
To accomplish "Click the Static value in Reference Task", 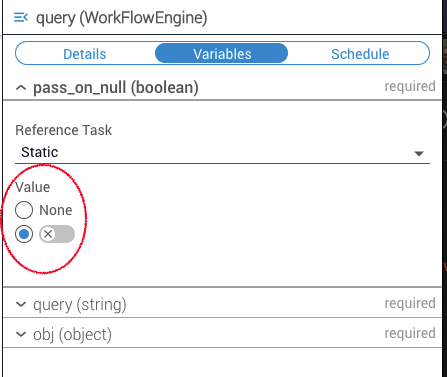I will (40, 152).
